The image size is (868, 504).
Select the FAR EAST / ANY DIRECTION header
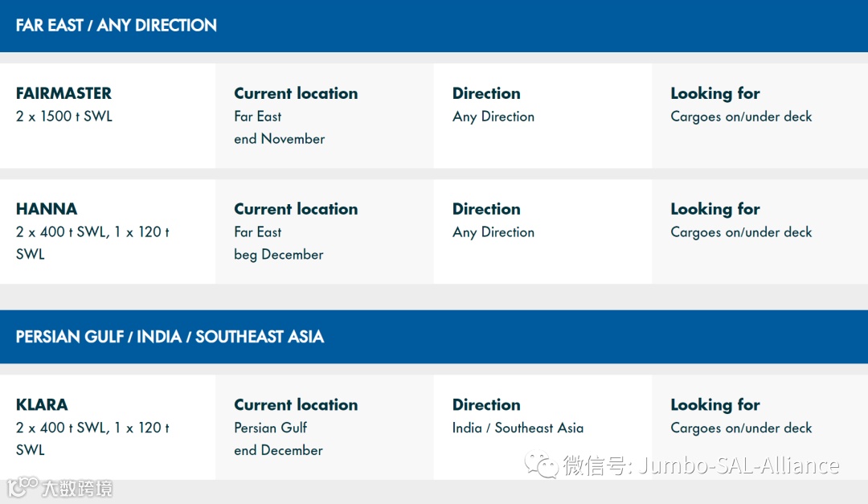tap(117, 26)
